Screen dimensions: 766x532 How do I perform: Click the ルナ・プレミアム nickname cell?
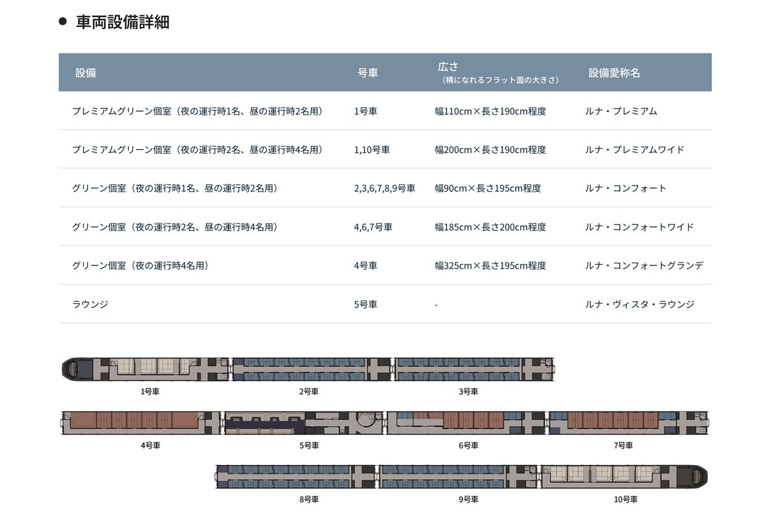621,111
